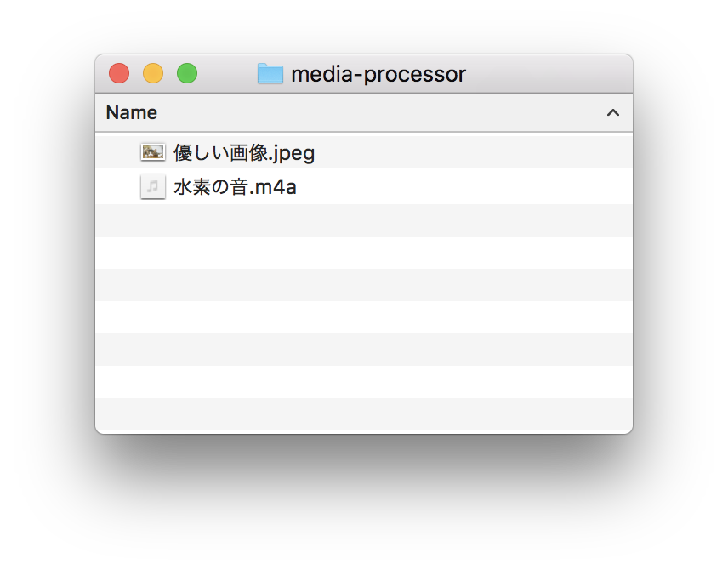Click the Name column header
Viewport: 728px width, 570px height.
click(131, 112)
